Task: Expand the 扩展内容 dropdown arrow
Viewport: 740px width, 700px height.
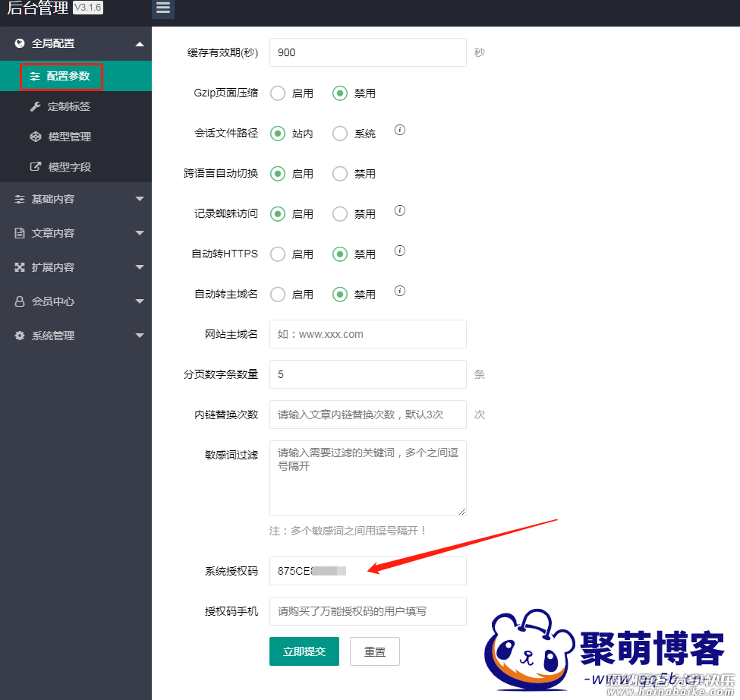Action: click(x=139, y=267)
